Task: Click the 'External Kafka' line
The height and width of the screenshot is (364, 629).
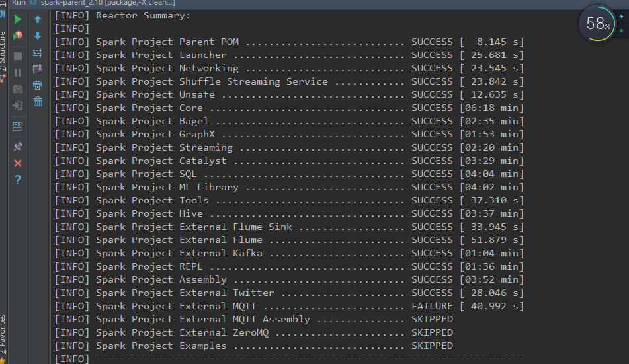Action: click(x=289, y=254)
